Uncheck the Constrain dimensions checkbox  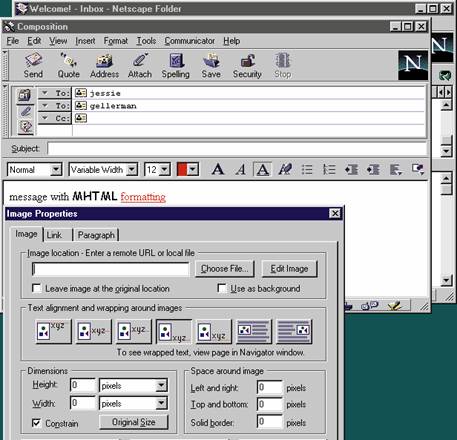pyautogui.click(x=36, y=423)
